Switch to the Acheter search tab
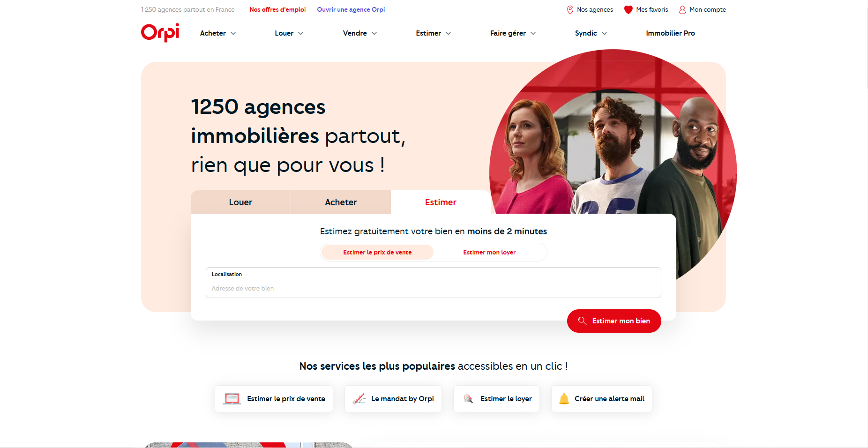 (x=341, y=202)
